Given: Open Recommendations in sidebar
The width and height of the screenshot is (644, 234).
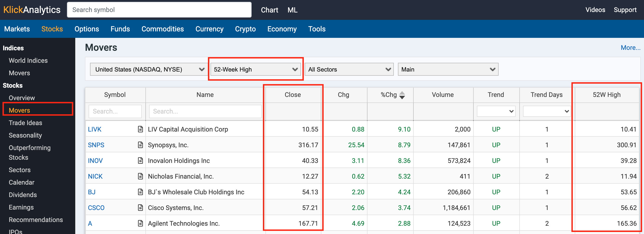Looking at the screenshot, I should 36,220.
